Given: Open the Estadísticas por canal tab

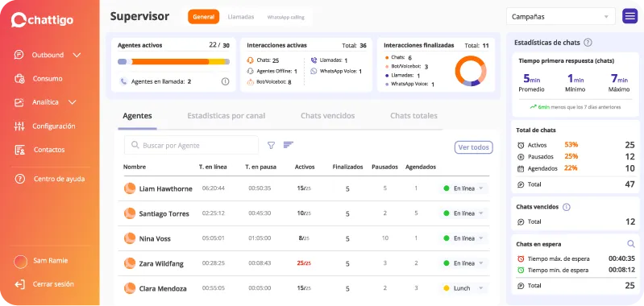Looking at the screenshot, I should [x=226, y=116].
